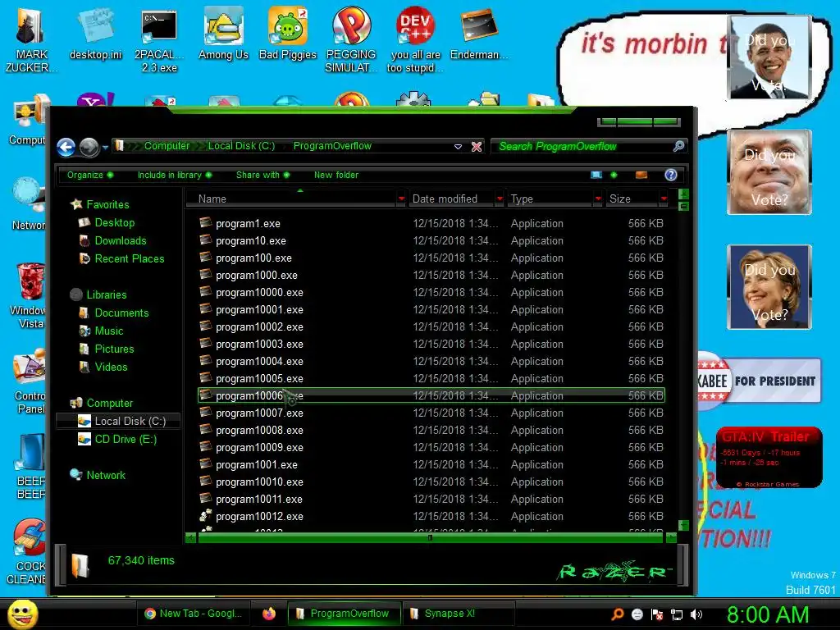The width and height of the screenshot is (840, 630).
Task: Click the network tray icon
Action: 677,614
